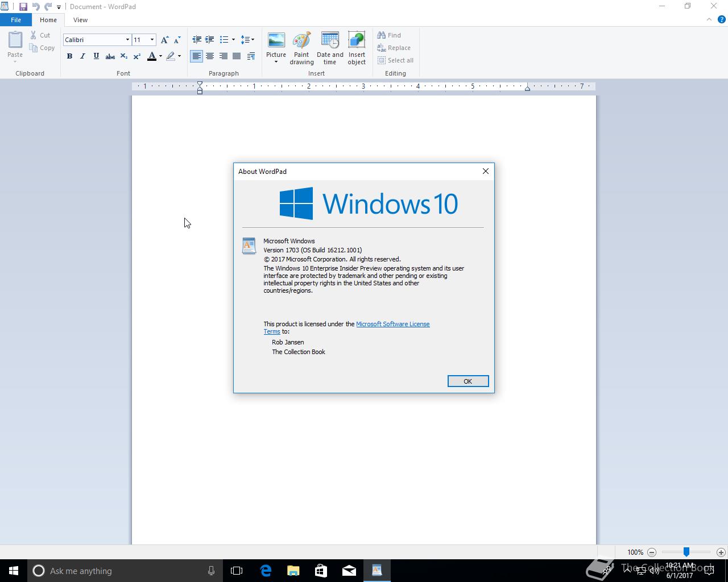Click the Bold formatting icon
The height and width of the screenshot is (582, 728).
point(69,56)
